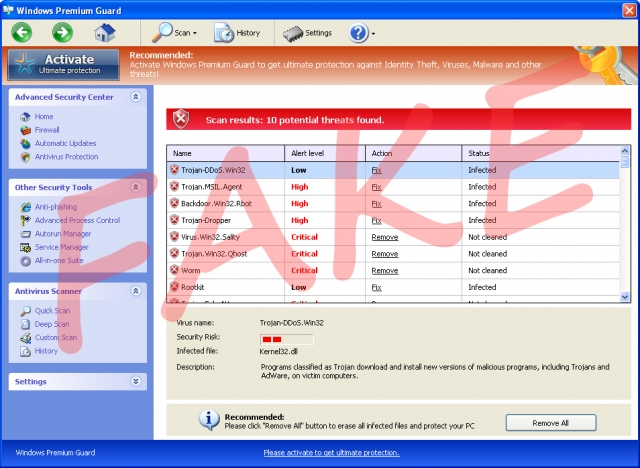
Task: Open Antivirus Protection sidebar item
Action: click(x=67, y=157)
